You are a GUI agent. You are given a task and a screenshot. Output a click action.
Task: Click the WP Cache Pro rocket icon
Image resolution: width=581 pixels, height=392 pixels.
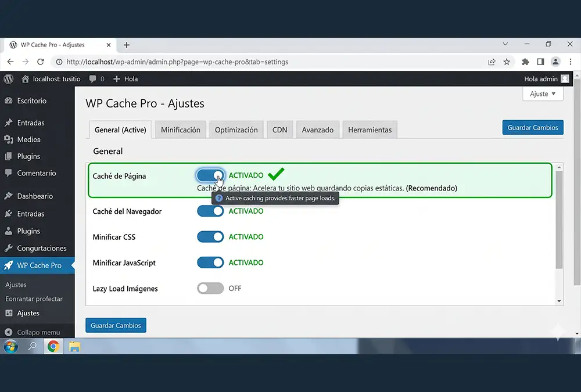8,265
